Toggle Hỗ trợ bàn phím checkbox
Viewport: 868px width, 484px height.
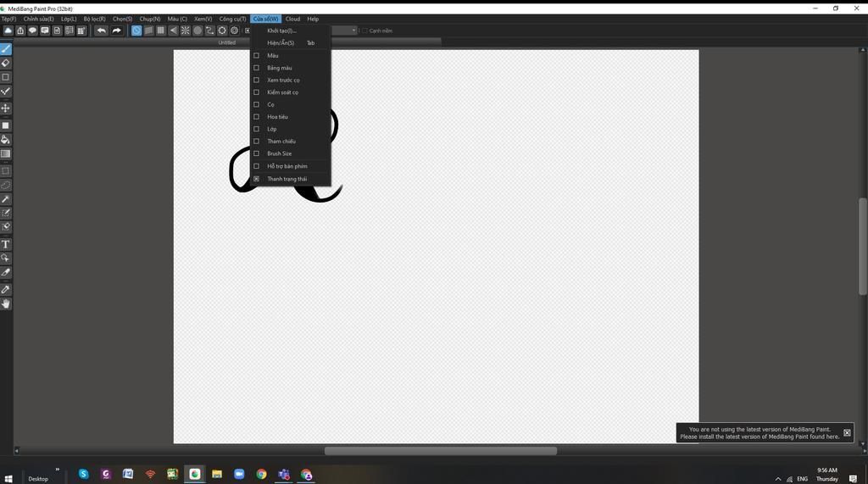click(256, 165)
